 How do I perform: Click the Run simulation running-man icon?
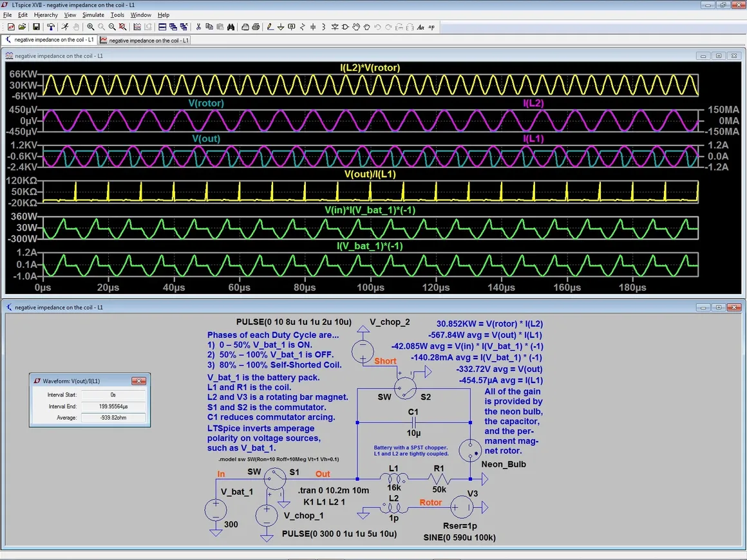(64, 27)
